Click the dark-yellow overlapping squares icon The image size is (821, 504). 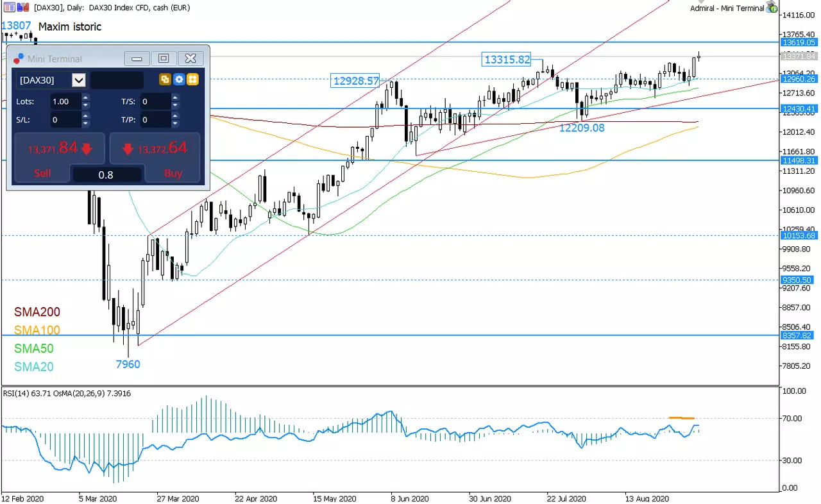point(165,80)
